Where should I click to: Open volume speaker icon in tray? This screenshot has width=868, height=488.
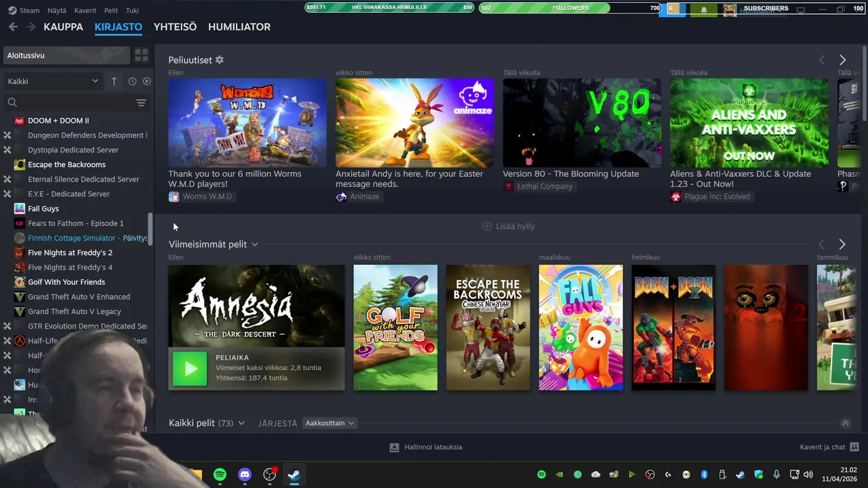click(808, 474)
